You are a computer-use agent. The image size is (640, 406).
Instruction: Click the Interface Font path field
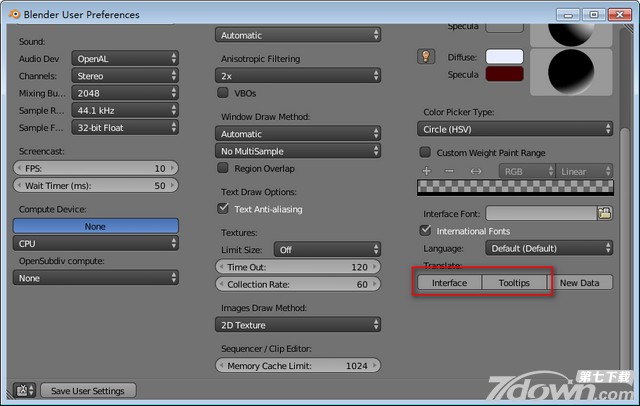coord(541,213)
